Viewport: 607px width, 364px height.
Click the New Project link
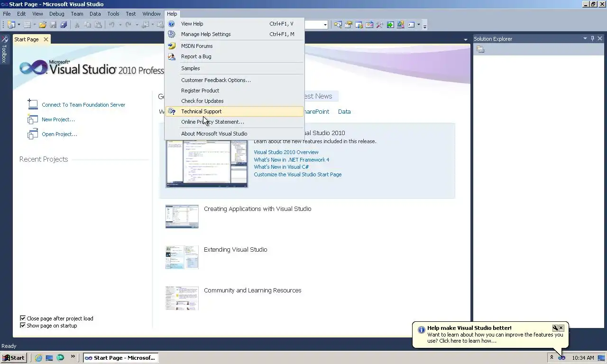click(58, 119)
